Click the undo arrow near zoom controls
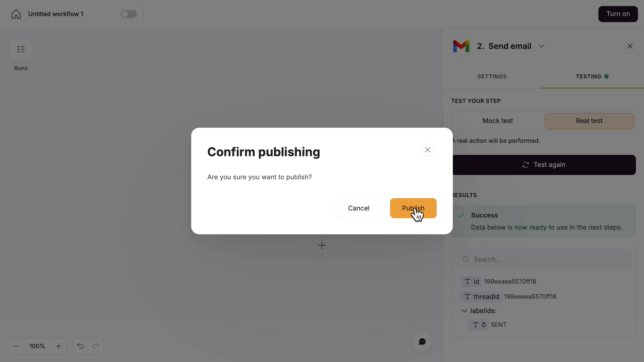Screen dimensions: 644x362 tap(80, 346)
